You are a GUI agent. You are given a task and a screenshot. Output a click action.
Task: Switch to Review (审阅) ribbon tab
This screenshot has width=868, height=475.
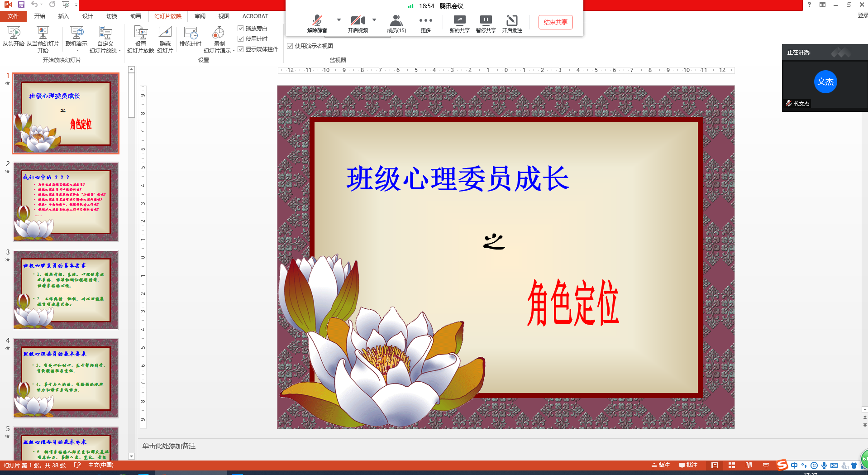click(200, 16)
